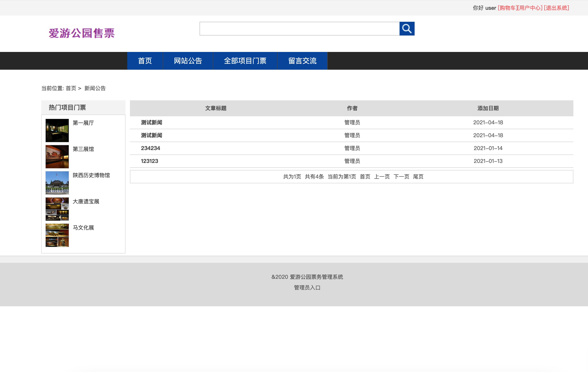588x372 pixels.
Task: Click 下一页 in the pagination bar
Action: [x=401, y=176]
